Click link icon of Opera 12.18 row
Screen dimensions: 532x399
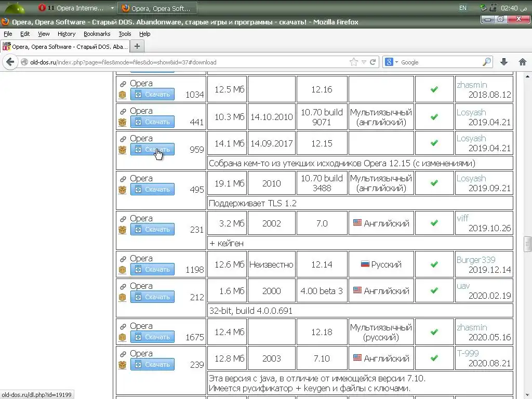(123, 326)
